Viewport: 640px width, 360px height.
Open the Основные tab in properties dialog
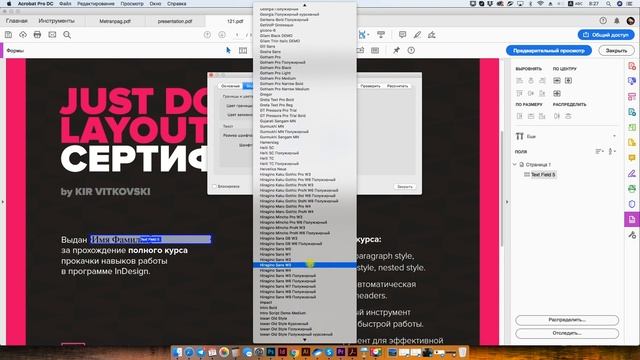point(231,86)
